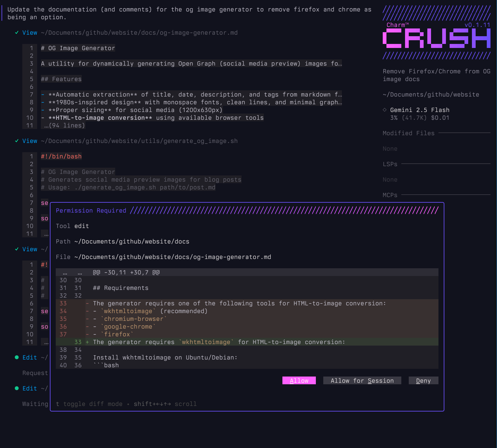Screen dimensions: 497x448
Task: Click the file path in permission dialog
Action: point(172,257)
